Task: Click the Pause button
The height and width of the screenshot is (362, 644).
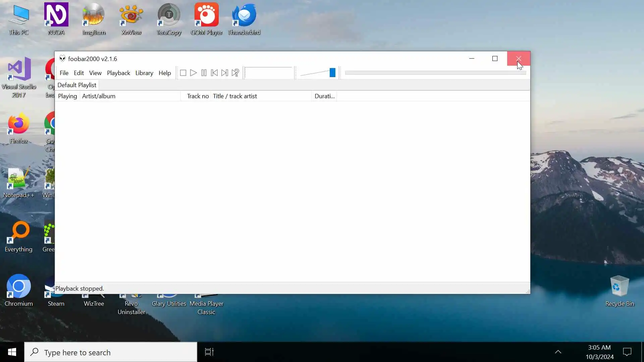Action: pyautogui.click(x=204, y=73)
